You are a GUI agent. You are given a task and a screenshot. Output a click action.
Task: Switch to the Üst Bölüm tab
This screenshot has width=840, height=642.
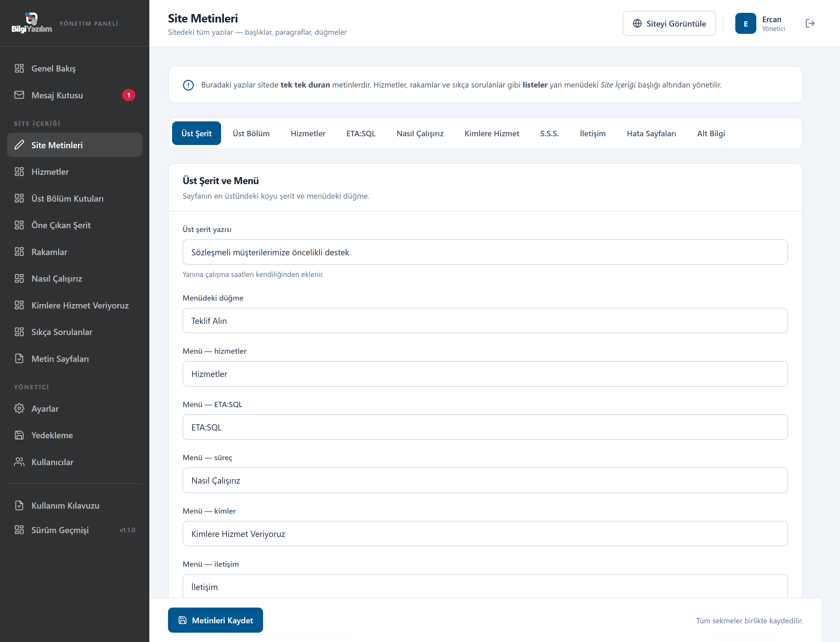[x=251, y=133]
